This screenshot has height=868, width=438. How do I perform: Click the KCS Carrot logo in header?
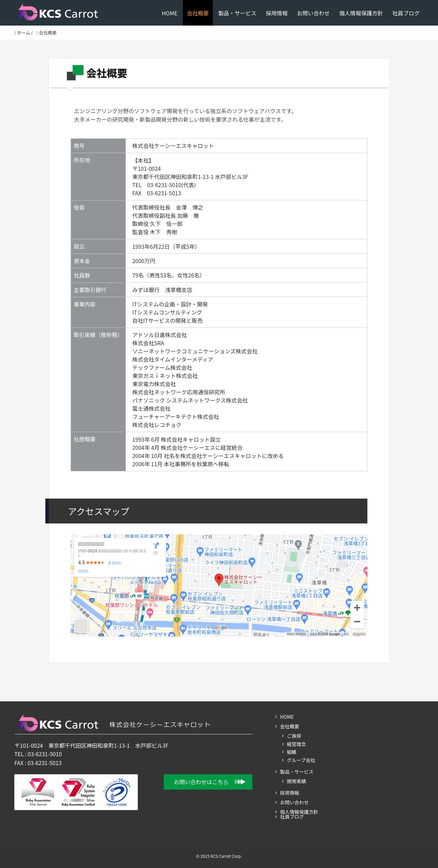tap(58, 13)
